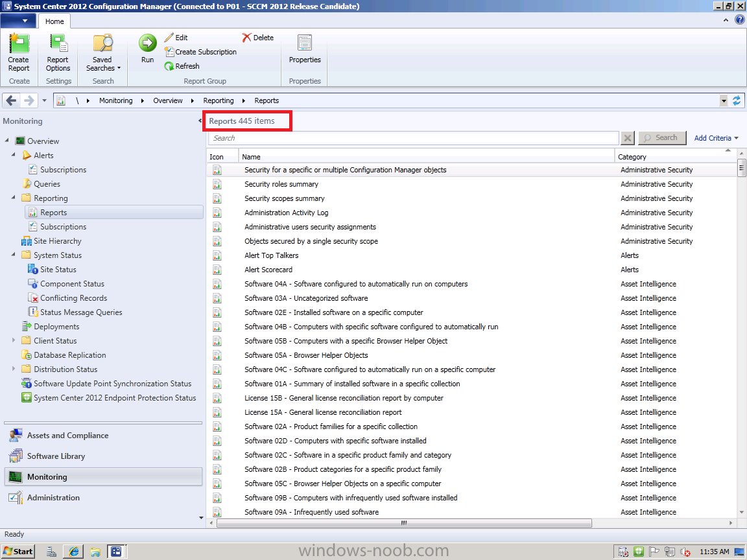Open Subscriptions under the Reporting node
The height and width of the screenshot is (560, 747).
(63, 227)
